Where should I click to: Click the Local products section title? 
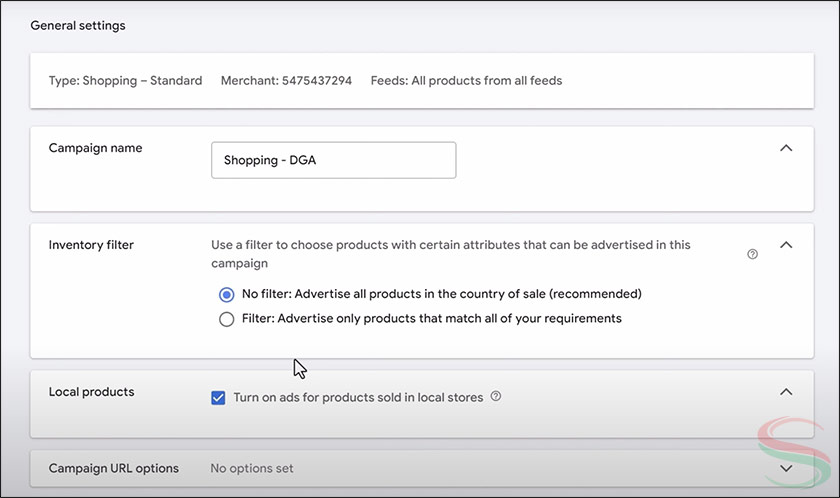[91, 392]
